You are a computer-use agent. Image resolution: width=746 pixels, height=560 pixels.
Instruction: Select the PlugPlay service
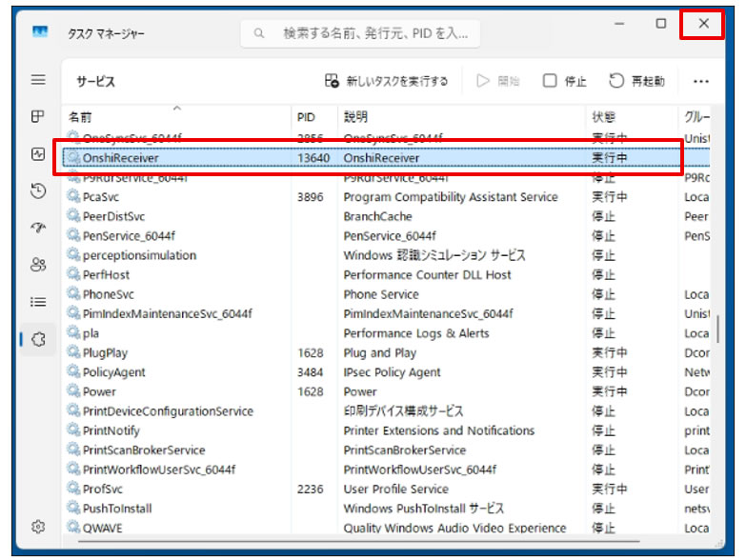[x=105, y=352]
